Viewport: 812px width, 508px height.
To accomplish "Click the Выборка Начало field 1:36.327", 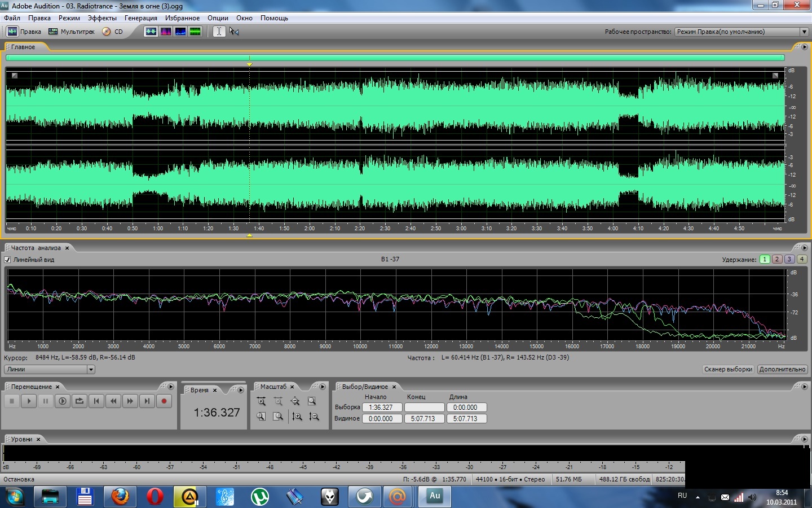I will click(382, 408).
